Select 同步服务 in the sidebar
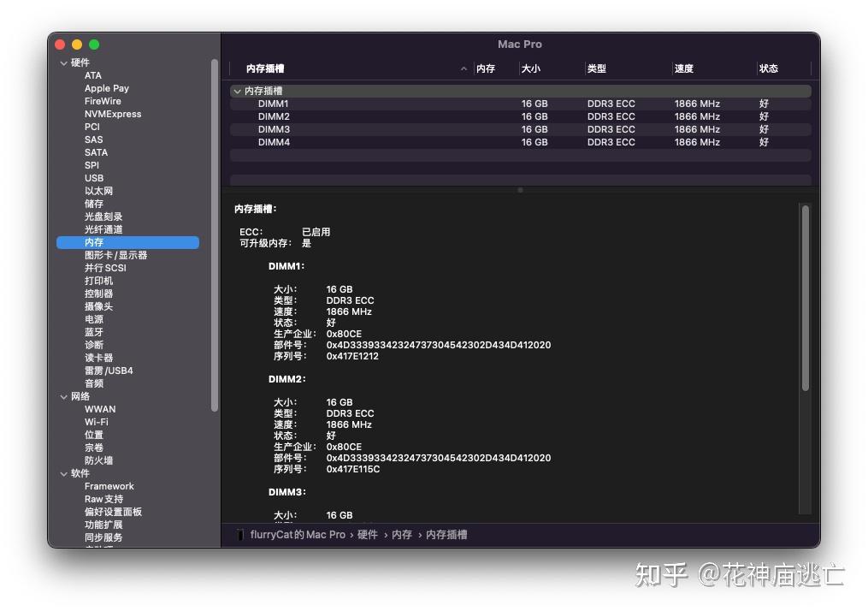 pyautogui.click(x=103, y=537)
